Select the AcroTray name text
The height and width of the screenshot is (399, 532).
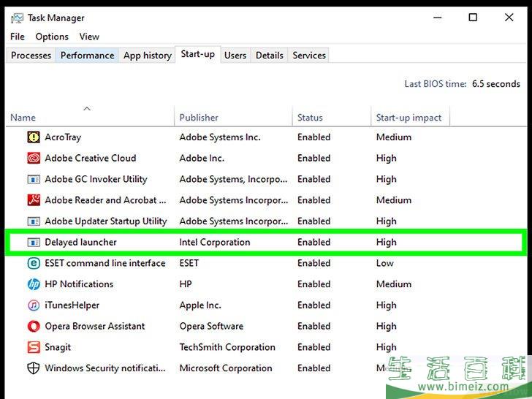[63, 137]
